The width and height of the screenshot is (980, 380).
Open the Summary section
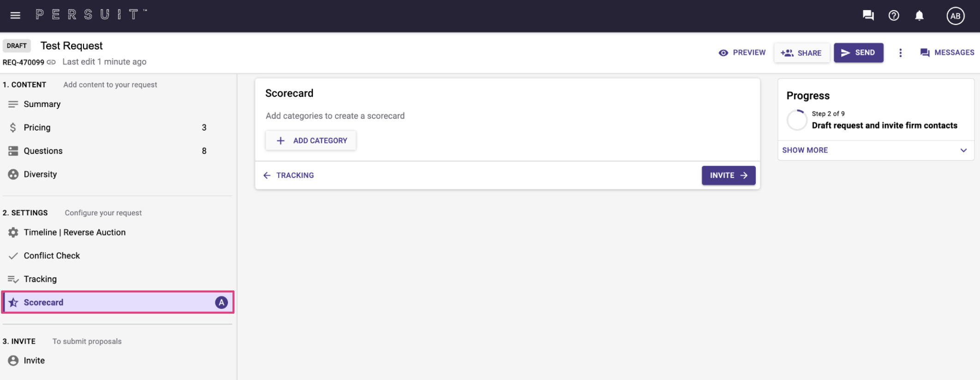point(118,104)
